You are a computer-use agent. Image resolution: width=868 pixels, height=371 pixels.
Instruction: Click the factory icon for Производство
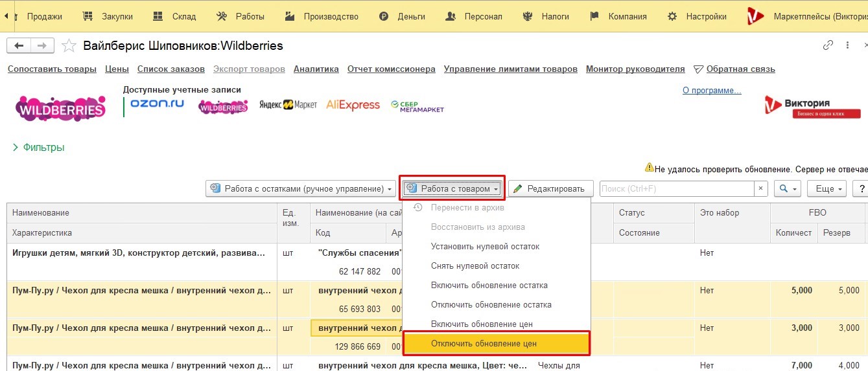click(x=291, y=16)
